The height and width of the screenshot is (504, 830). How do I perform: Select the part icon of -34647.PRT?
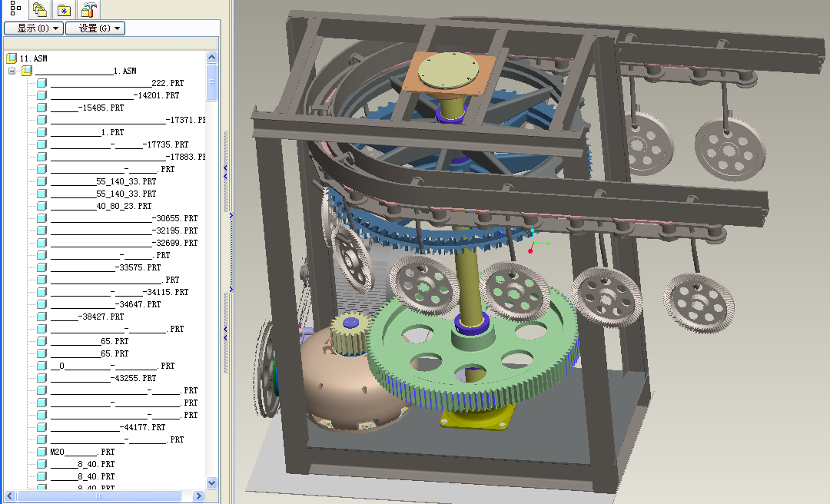[x=41, y=304]
